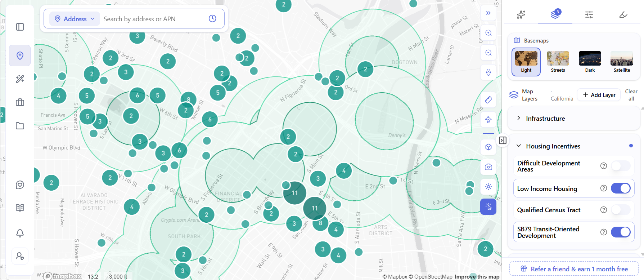Screen dimensions: 644x280
Task: Select the Streets basemap thumbnail
Action: [558, 62]
